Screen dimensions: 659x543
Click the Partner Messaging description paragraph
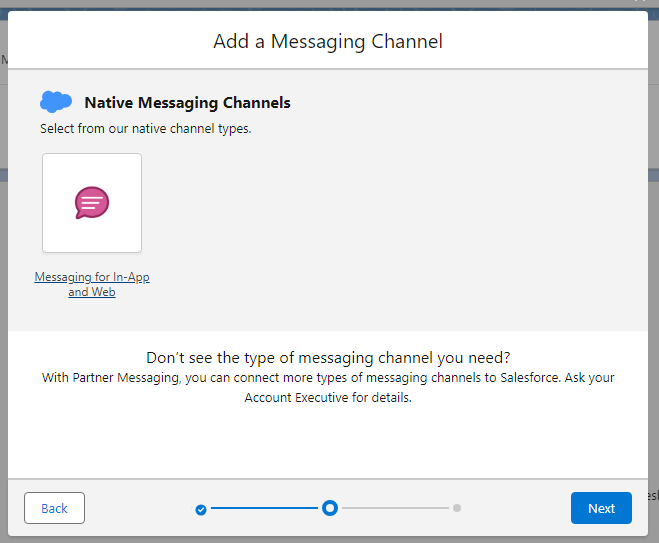click(x=328, y=387)
